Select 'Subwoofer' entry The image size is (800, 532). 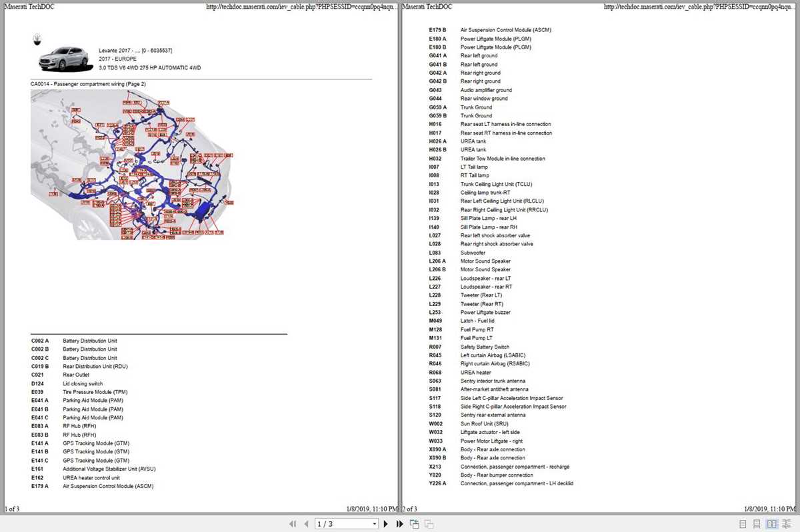473,253
